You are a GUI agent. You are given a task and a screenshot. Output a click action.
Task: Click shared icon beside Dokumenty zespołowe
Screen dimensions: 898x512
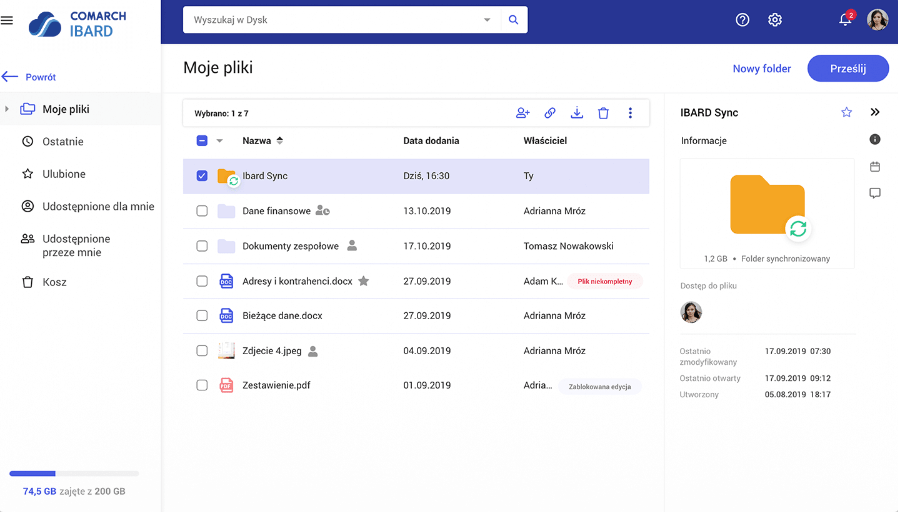[x=352, y=246]
